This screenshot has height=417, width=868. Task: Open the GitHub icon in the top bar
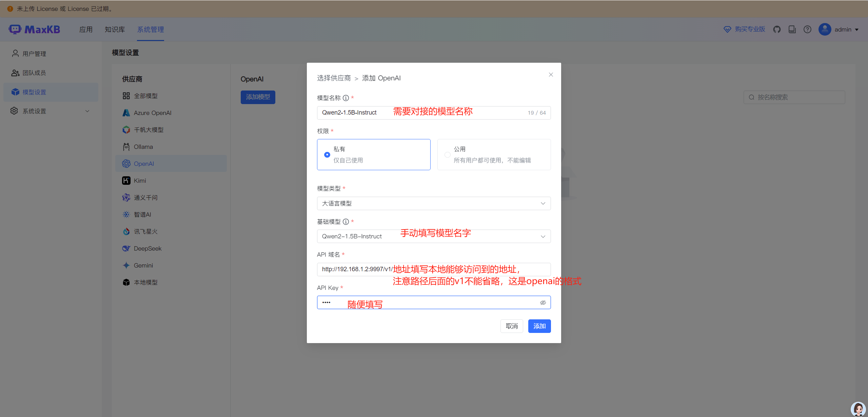pos(777,29)
